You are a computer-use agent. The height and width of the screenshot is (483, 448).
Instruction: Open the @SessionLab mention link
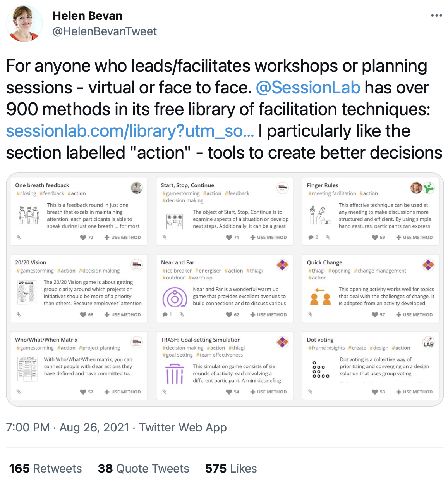pos(308,88)
